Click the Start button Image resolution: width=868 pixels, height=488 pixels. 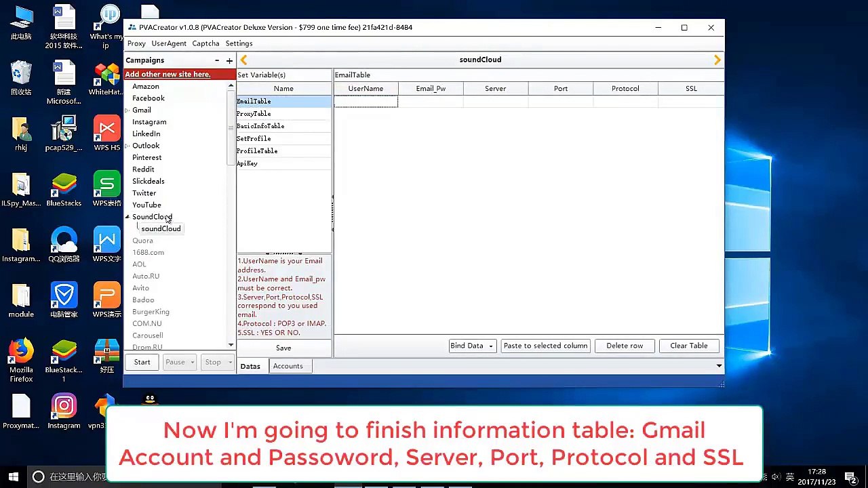point(142,362)
